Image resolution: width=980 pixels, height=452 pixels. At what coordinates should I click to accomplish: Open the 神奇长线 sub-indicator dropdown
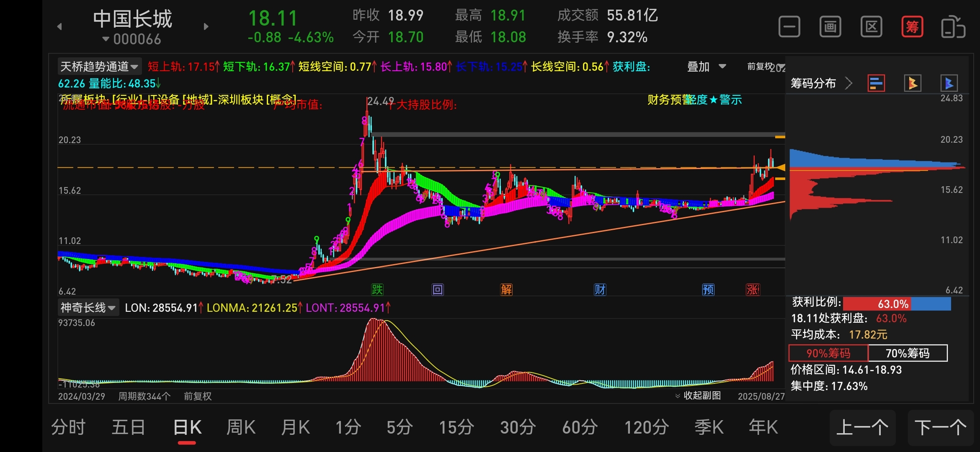click(88, 308)
